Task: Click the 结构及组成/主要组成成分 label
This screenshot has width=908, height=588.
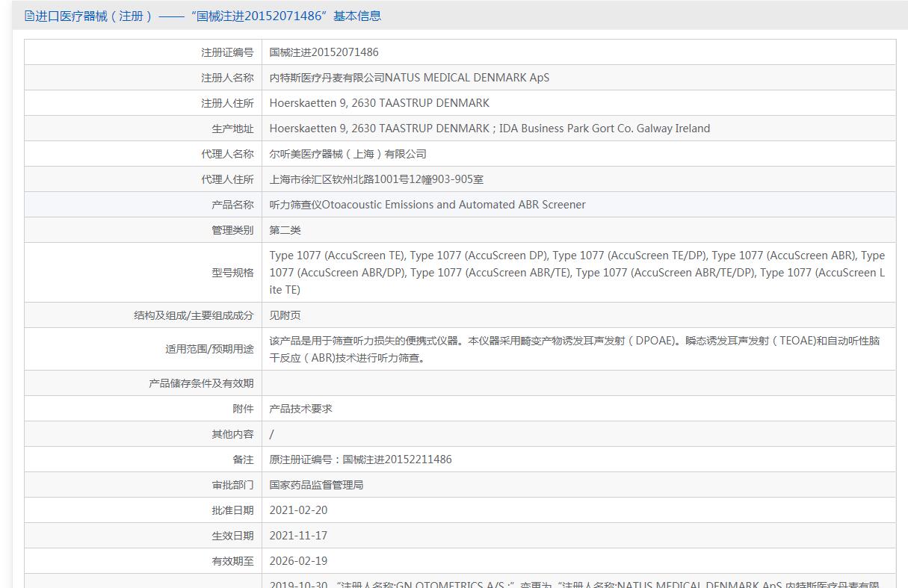Action: point(194,315)
